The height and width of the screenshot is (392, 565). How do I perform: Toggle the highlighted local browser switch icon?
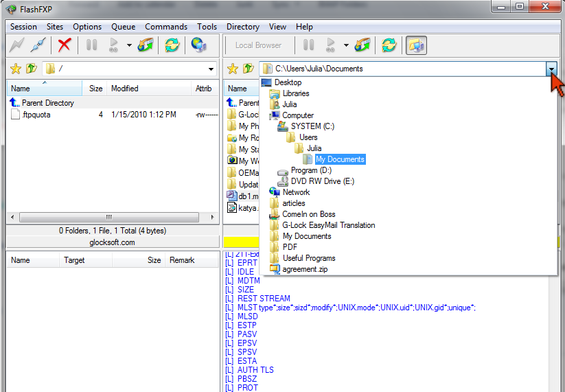tap(416, 45)
